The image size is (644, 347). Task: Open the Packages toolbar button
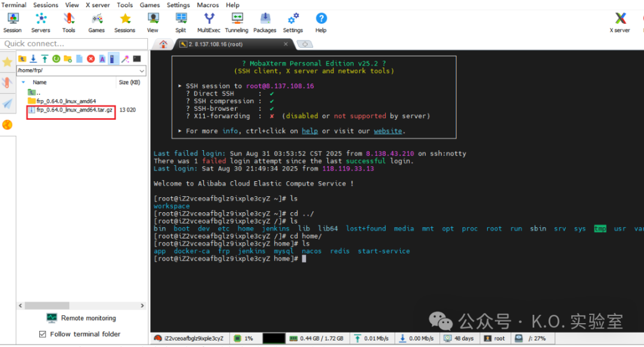pos(265,23)
